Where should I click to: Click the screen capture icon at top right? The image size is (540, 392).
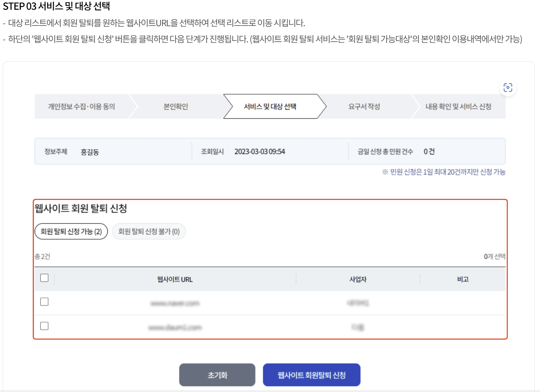coord(508,87)
